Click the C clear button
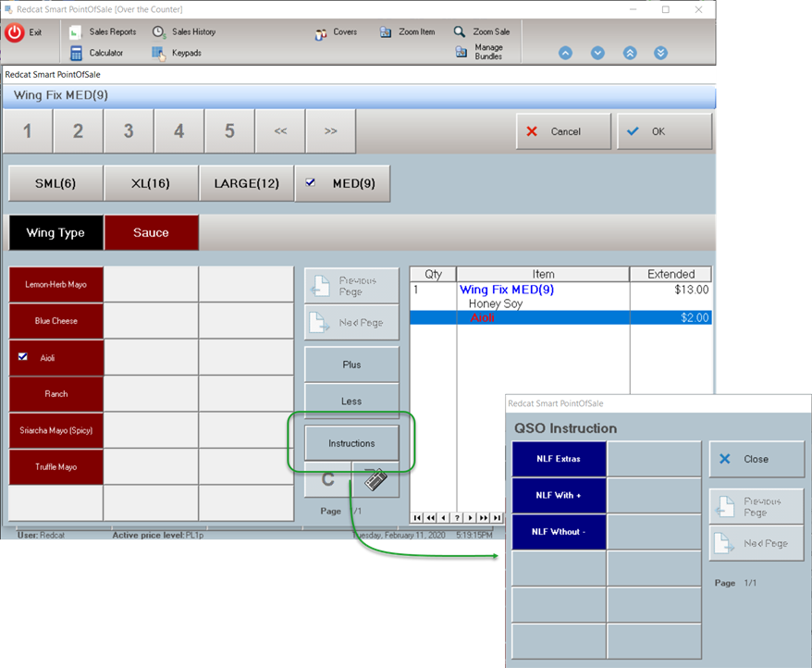This screenshot has width=812, height=668. [x=327, y=479]
